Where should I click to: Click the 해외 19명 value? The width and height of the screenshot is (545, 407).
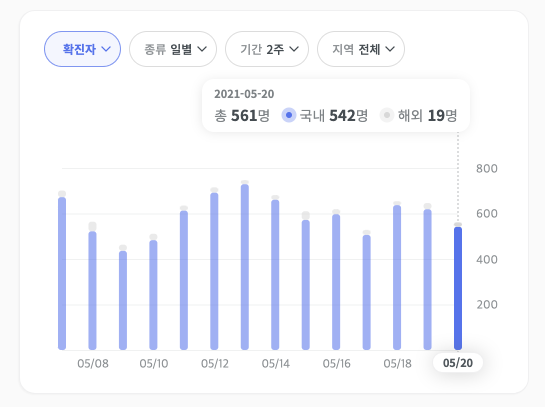[x=428, y=115]
